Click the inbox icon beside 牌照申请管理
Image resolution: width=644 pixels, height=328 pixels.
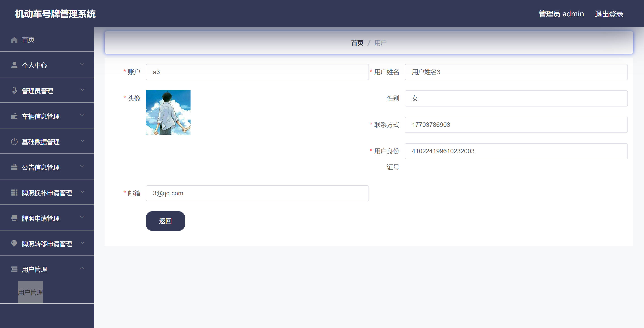click(14, 218)
